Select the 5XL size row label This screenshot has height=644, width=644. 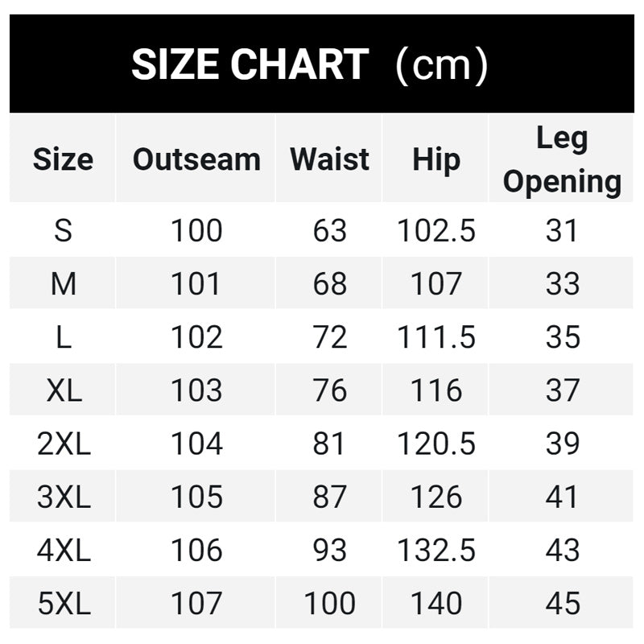(64, 603)
